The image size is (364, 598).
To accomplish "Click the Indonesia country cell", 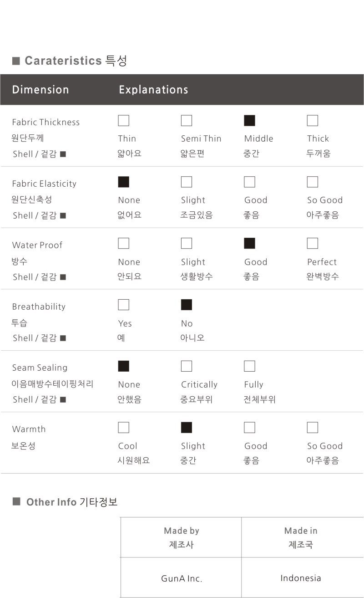I will click(x=301, y=578).
